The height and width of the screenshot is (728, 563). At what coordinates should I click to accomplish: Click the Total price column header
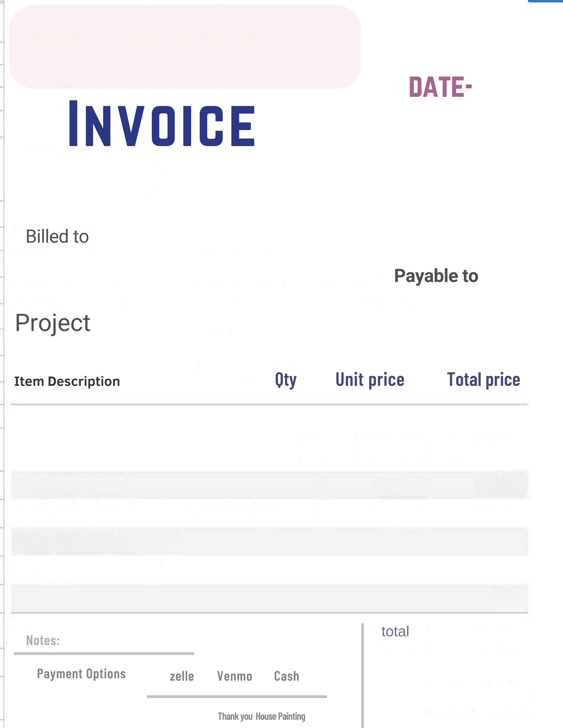pos(483,380)
